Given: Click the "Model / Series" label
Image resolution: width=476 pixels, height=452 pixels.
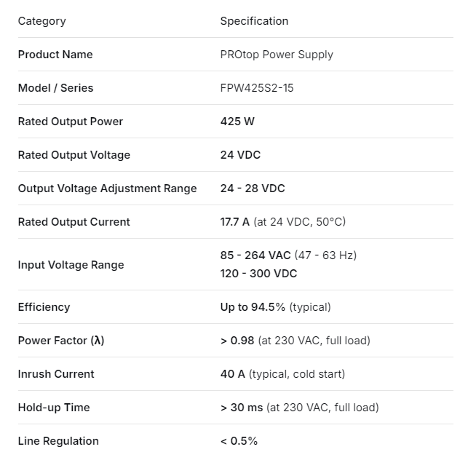Looking at the screenshot, I should point(55,88).
